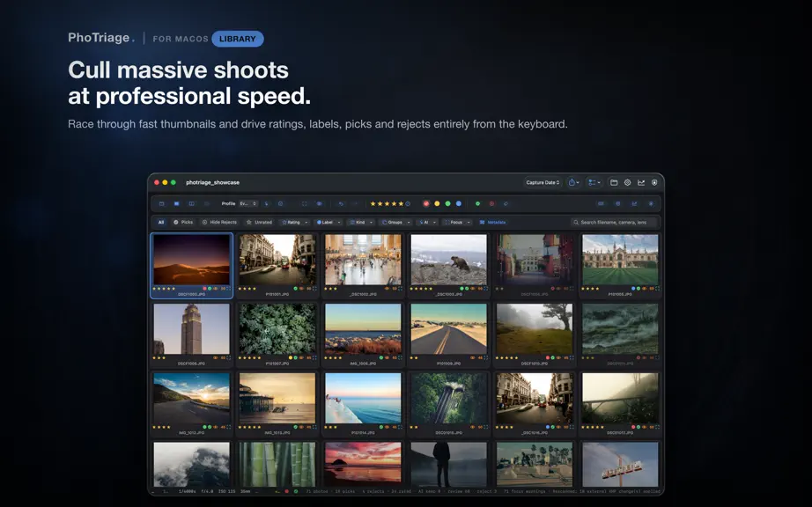Open the chart statistics icon in title bar

pos(641,182)
